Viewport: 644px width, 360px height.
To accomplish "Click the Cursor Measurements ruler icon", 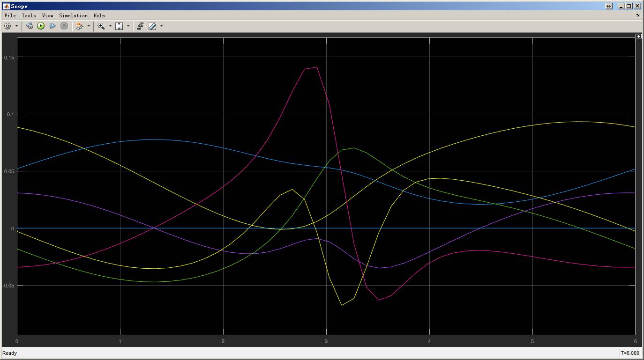I will pos(152,26).
